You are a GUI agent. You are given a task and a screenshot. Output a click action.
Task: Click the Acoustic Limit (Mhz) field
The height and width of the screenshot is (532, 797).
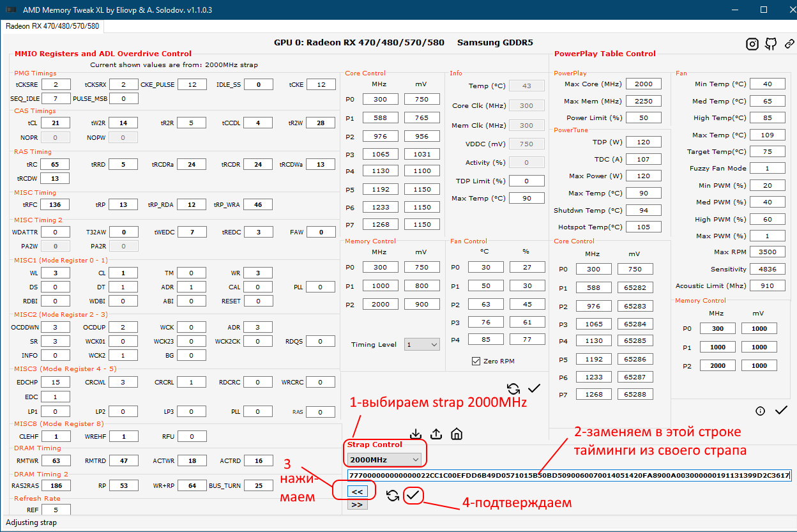click(768, 285)
